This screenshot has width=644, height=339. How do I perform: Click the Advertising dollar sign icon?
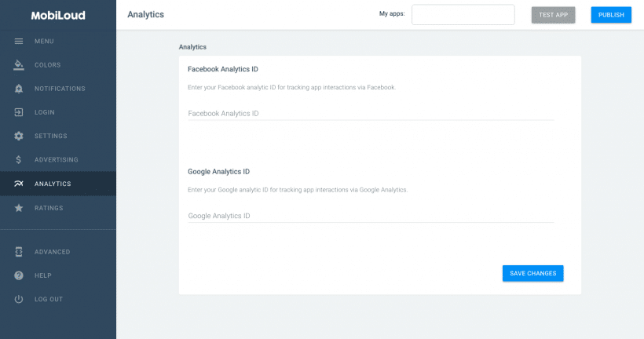[x=19, y=160]
